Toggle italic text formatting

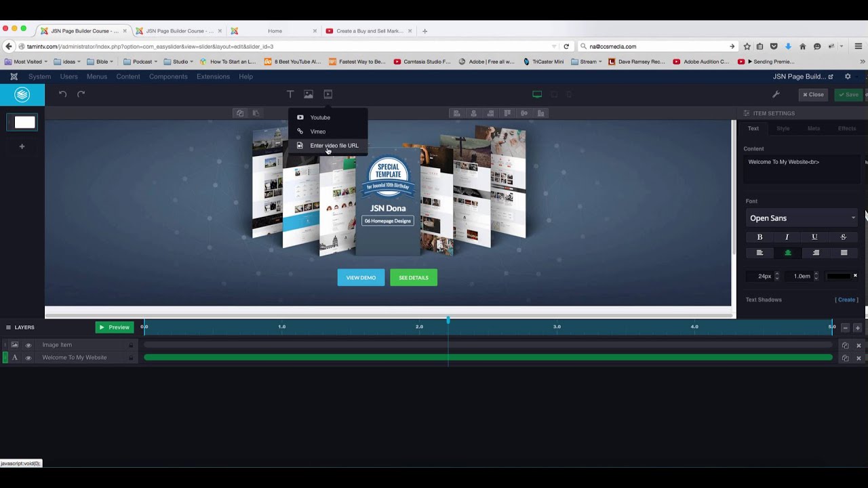click(x=787, y=237)
